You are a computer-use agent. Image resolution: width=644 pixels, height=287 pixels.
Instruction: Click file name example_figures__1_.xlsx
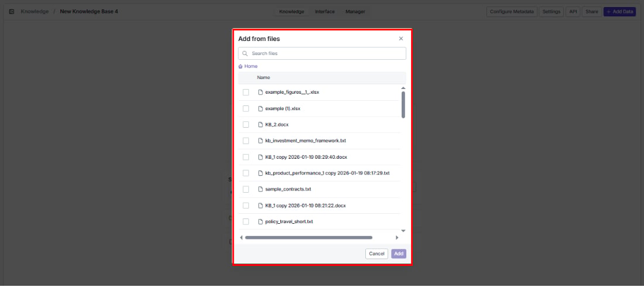[x=292, y=92]
